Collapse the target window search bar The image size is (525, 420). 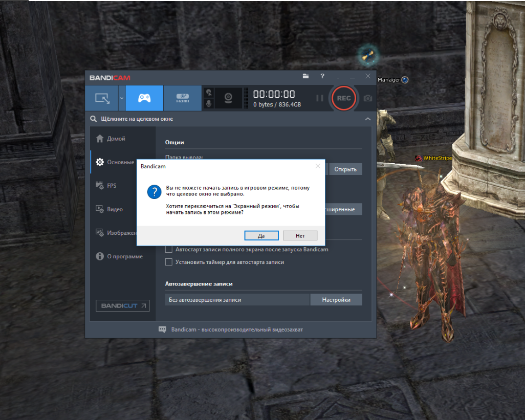(x=367, y=119)
